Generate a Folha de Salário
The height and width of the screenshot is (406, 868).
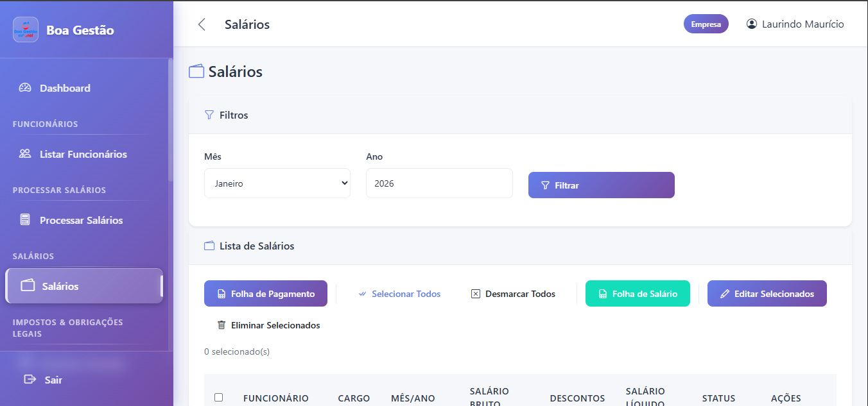(638, 293)
